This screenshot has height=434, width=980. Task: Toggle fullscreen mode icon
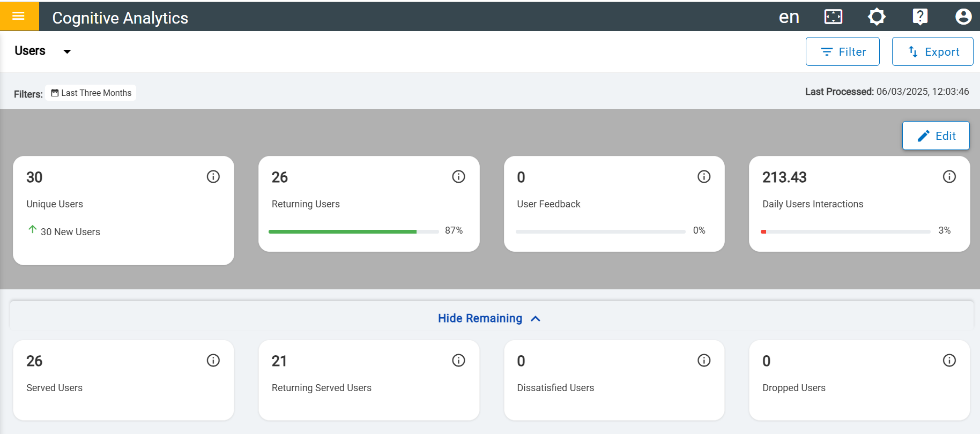pos(833,17)
